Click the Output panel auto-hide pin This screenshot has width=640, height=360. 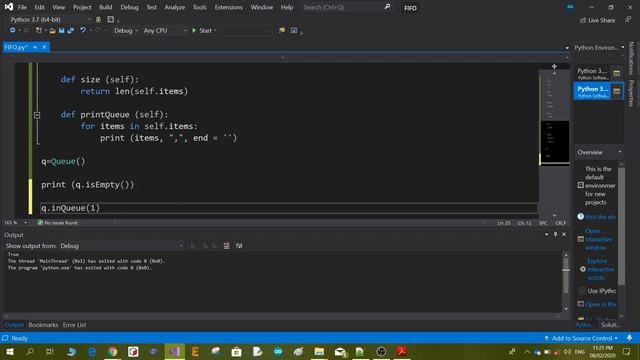556,234
